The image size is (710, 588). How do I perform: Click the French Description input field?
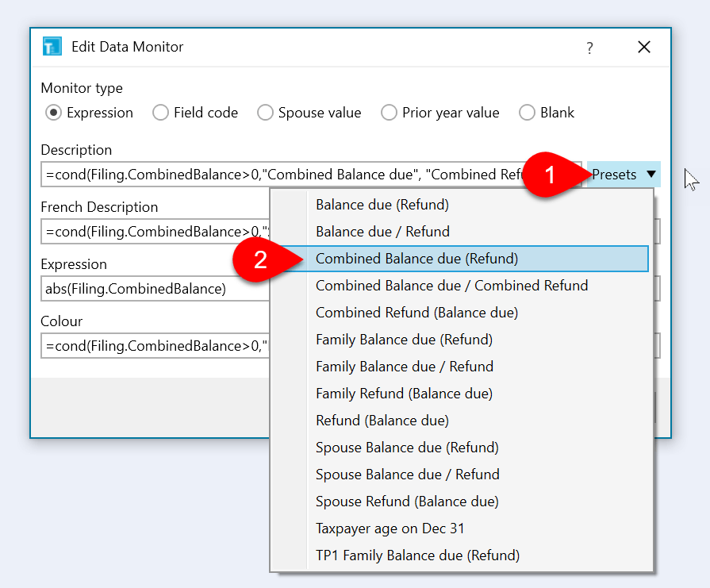[x=155, y=232]
